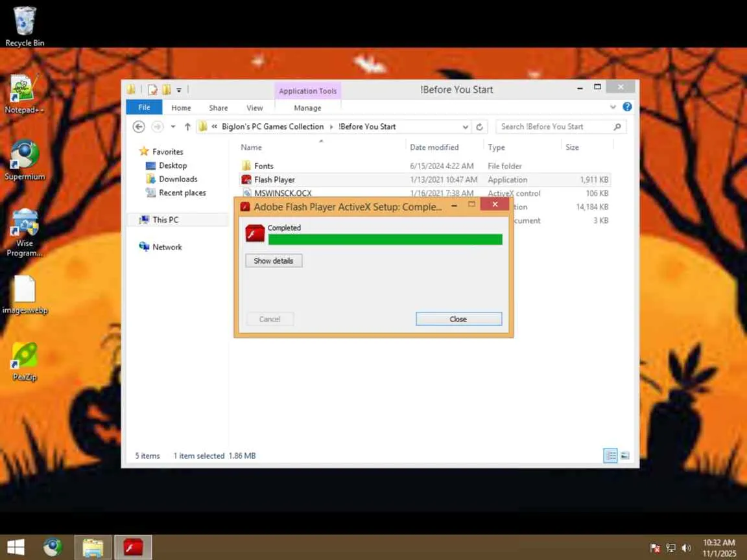Open the network status tray icon
Image resolution: width=747 pixels, height=560 pixels.
point(670,548)
